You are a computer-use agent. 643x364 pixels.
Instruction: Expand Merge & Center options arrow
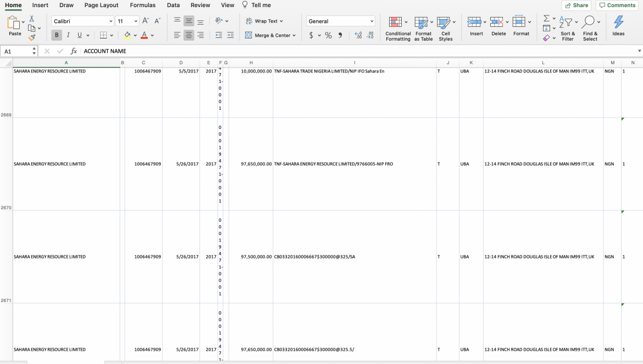point(294,36)
